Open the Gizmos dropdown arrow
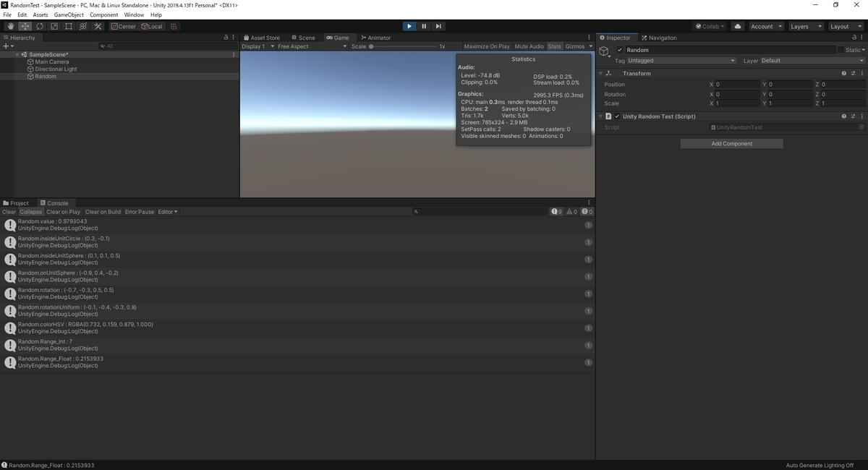The height and width of the screenshot is (470, 868). pyautogui.click(x=591, y=46)
